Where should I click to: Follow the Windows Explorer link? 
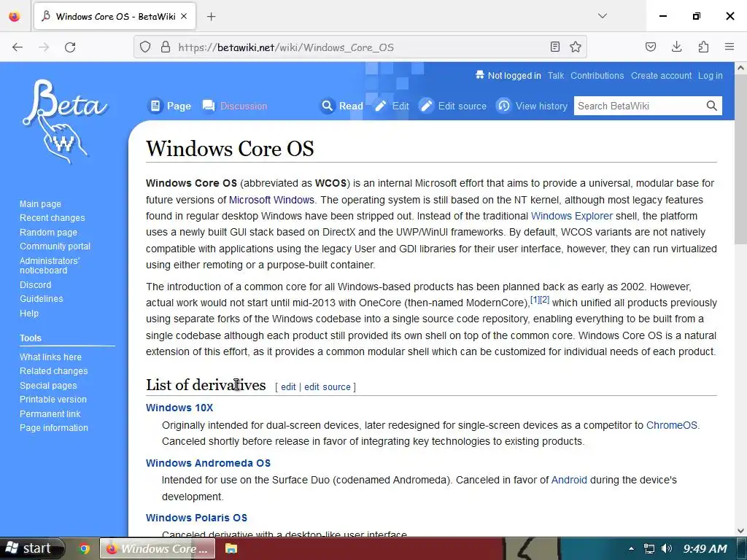point(572,216)
